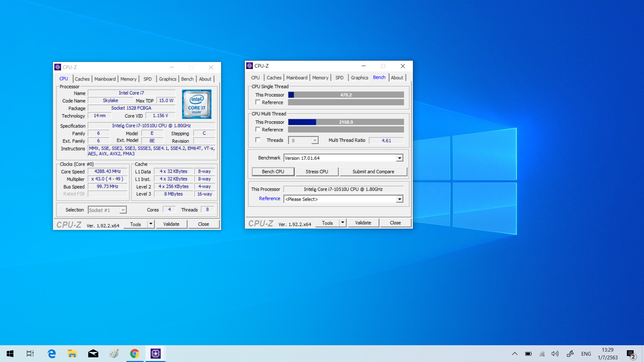Open Caches tab in right window
This screenshot has height=362, width=644.
pyautogui.click(x=274, y=78)
